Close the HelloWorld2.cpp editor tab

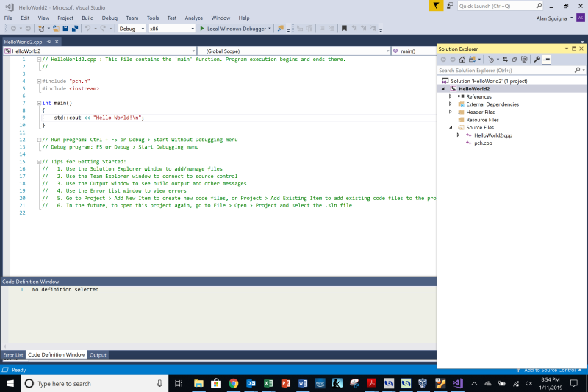[57, 42]
